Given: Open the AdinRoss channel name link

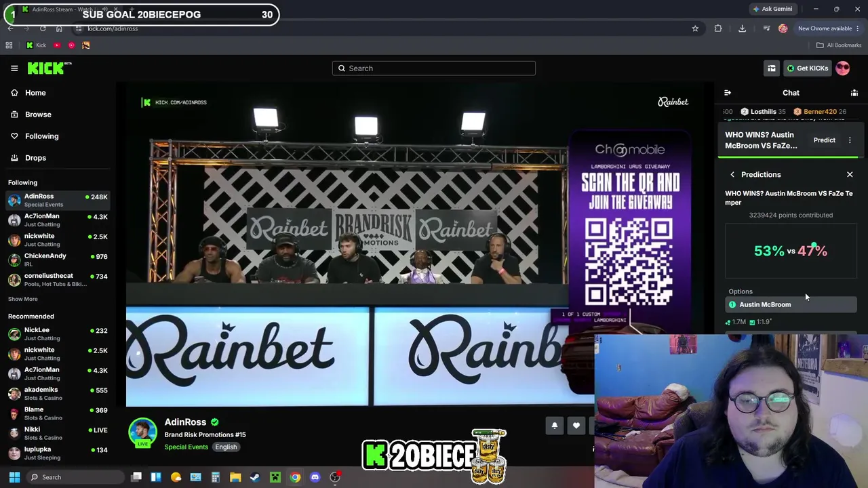Looking at the screenshot, I should [185, 422].
